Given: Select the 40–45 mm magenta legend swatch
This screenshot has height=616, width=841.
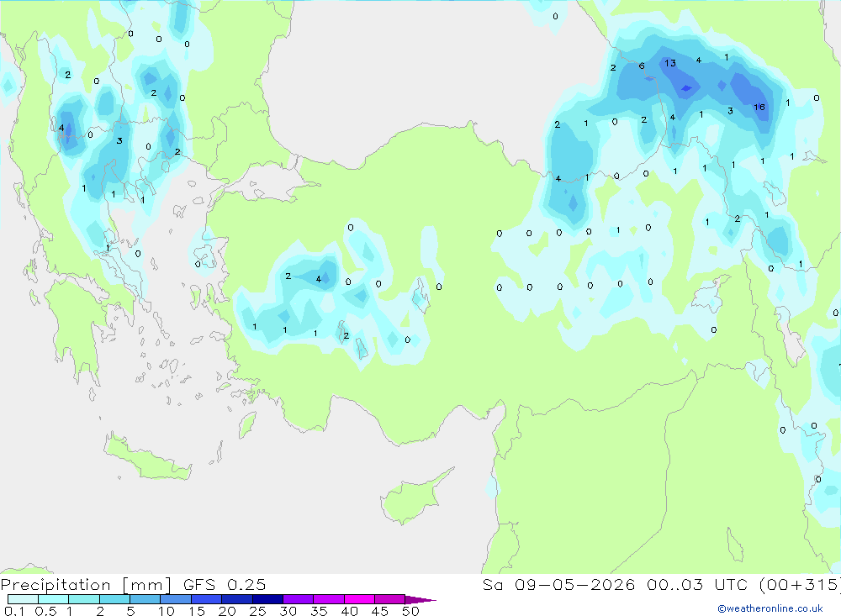Looking at the screenshot, I should (x=359, y=599).
